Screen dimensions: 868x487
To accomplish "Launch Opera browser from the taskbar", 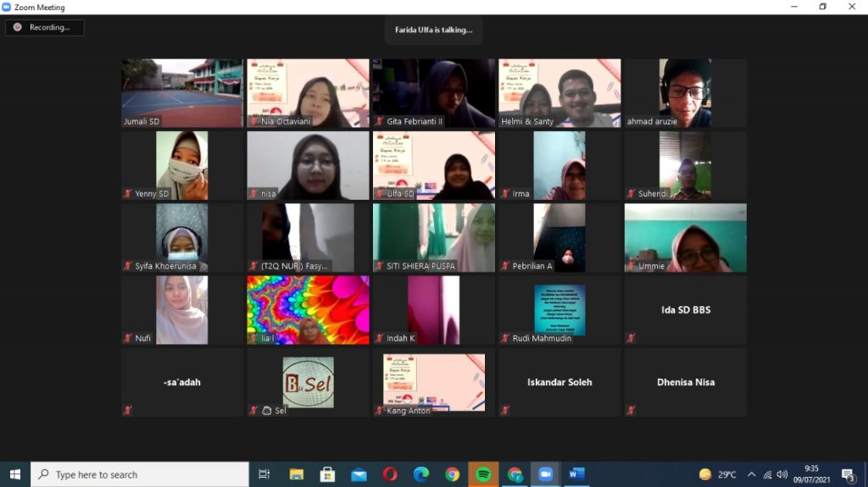I will [390, 474].
